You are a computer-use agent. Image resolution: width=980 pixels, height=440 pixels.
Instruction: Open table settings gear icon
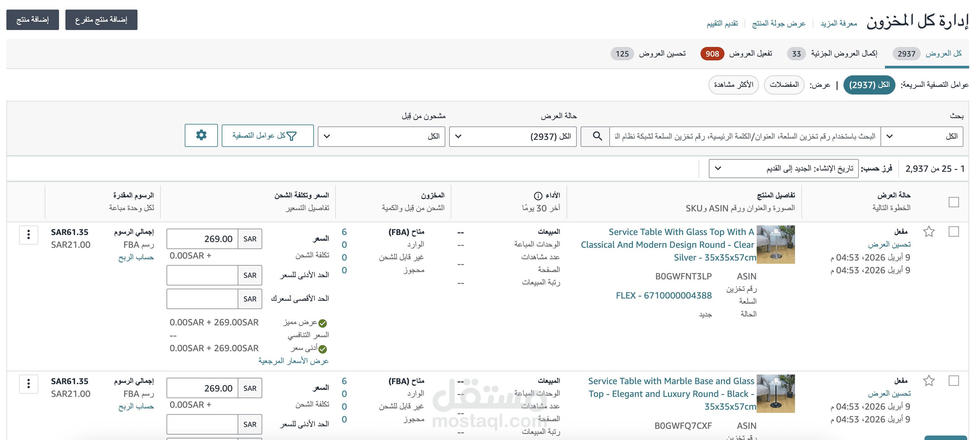[201, 135]
